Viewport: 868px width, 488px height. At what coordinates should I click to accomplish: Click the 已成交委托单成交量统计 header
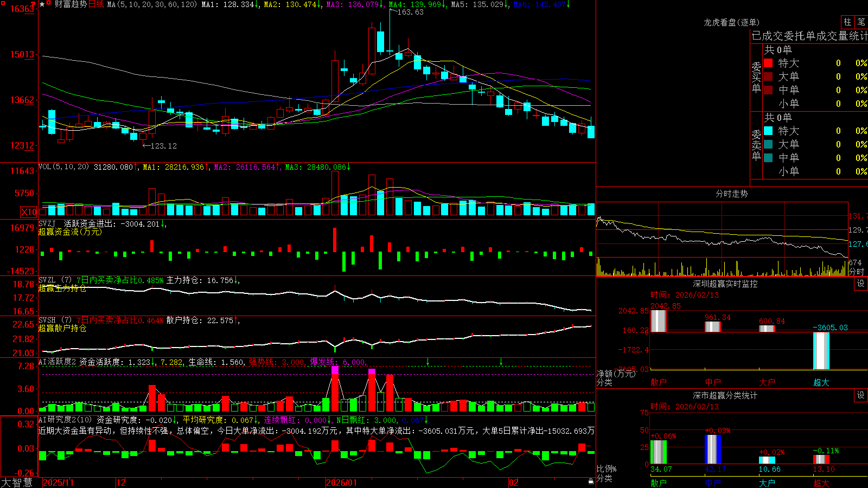pyautogui.click(x=809, y=36)
